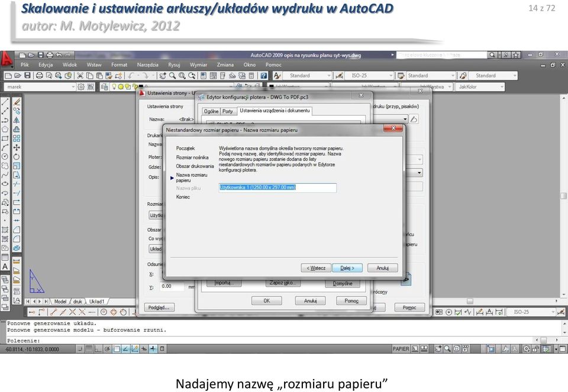Select the Explode modify tool
568x392 pixels.
[x=17, y=248]
